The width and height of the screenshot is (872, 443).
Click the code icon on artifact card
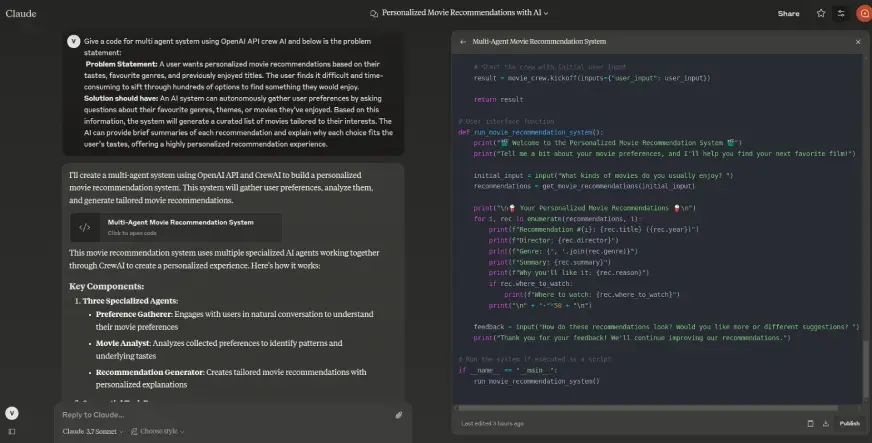(x=85, y=227)
